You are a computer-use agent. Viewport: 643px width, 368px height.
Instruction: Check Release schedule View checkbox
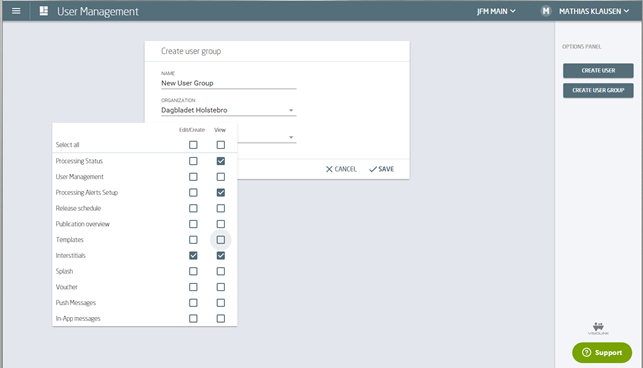coord(221,208)
